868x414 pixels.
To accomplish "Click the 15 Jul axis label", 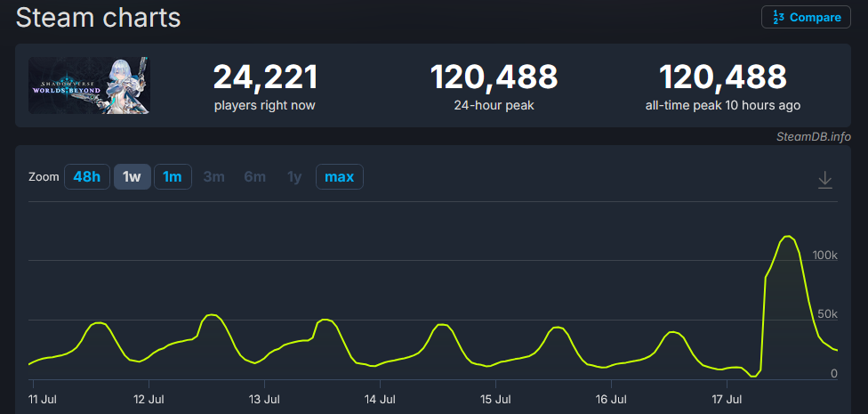I will tap(496, 399).
